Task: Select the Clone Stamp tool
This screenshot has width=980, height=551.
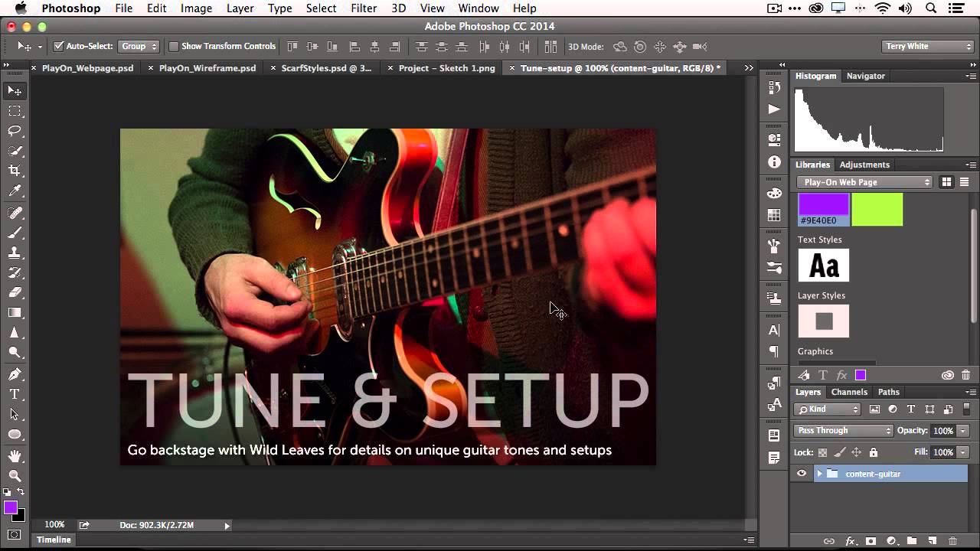Action: click(x=15, y=252)
